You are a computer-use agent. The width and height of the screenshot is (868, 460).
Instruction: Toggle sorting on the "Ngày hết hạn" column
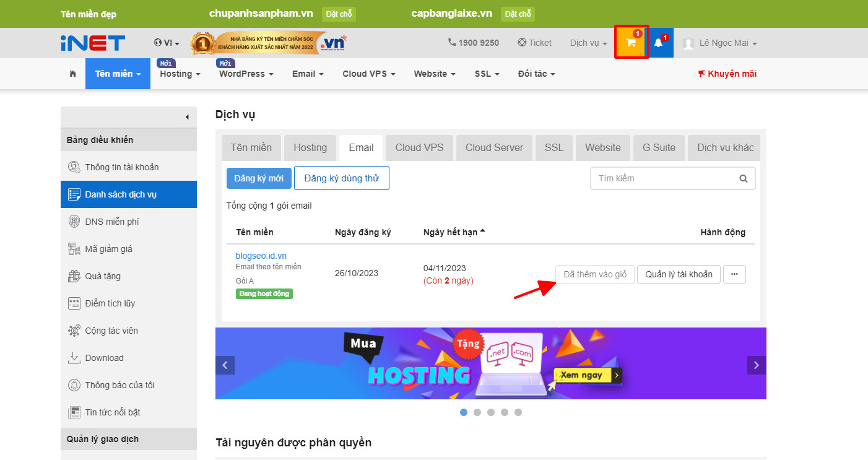[x=453, y=231]
